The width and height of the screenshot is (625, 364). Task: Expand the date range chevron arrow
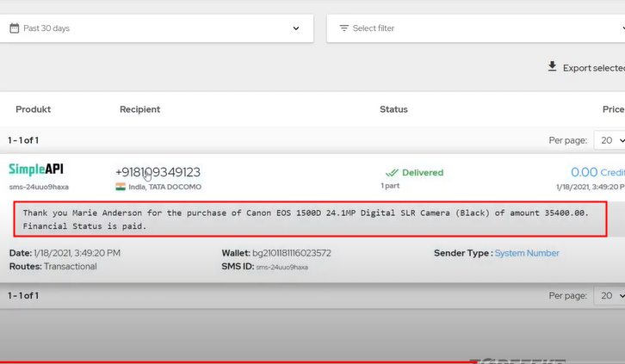[296, 28]
